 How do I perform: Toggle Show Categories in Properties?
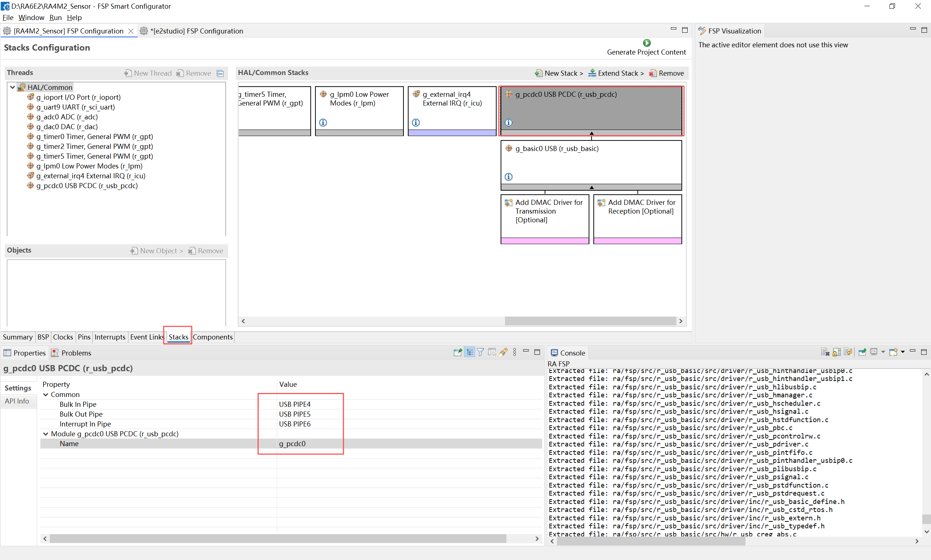(469, 353)
